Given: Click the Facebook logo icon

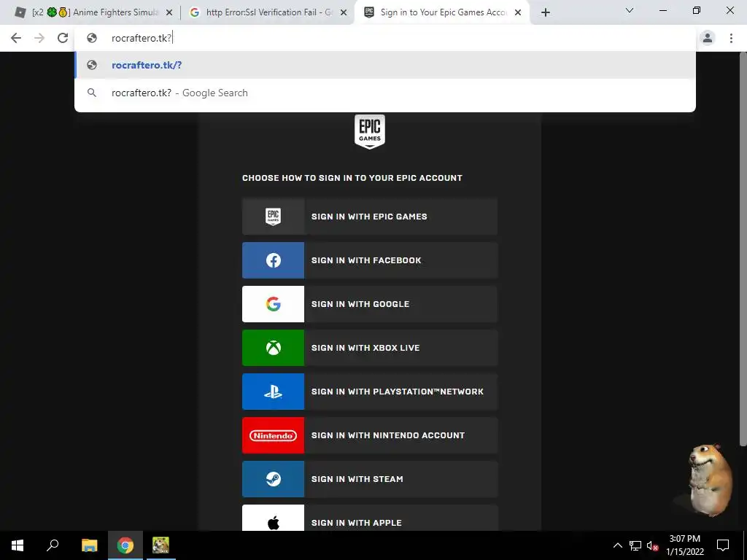Looking at the screenshot, I should (x=273, y=260).
